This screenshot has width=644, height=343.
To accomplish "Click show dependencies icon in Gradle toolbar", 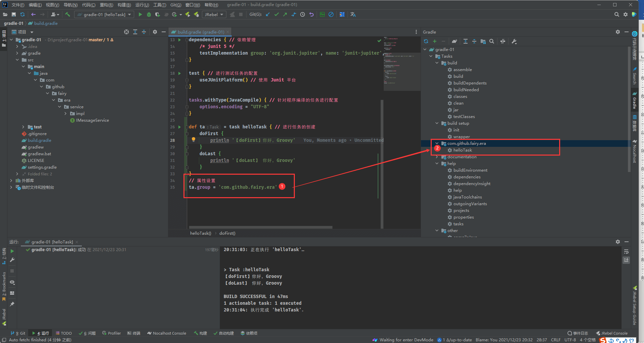I will pyautogui.click(x=483, y=41).
